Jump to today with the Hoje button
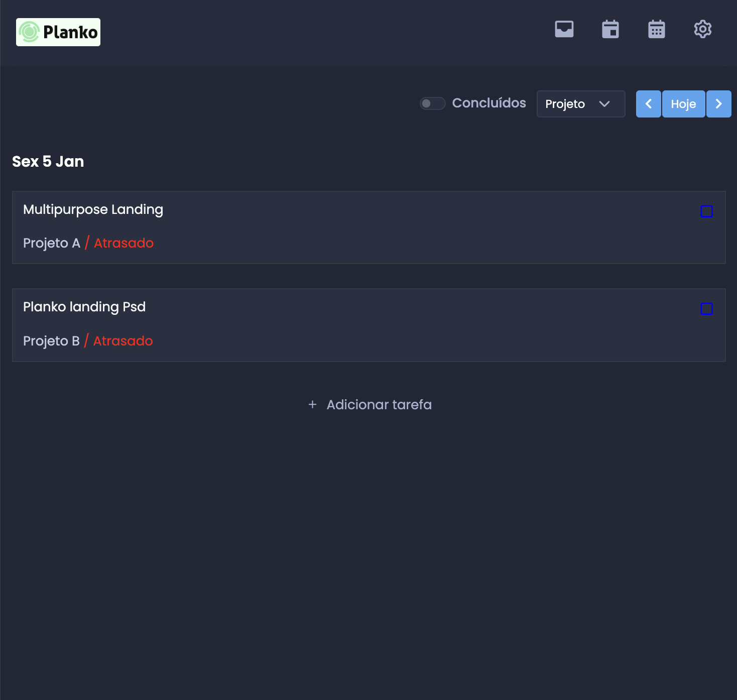This screenshot has height=700, width=737. click(x=683, y=104)
